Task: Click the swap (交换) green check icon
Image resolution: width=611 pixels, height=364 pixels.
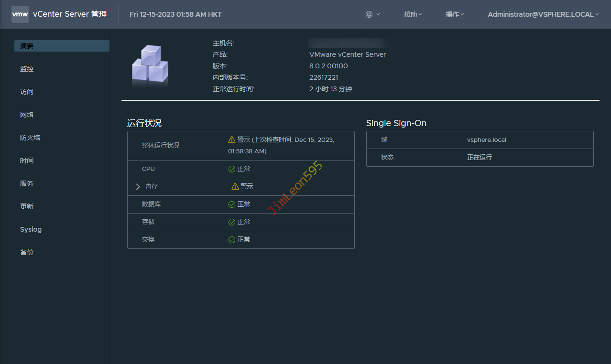Action: click(232, 240)
